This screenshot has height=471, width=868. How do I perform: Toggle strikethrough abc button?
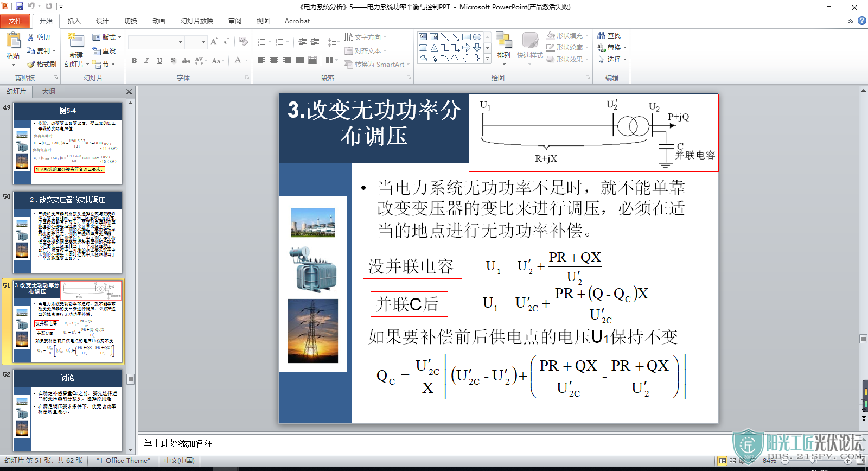(x=186, y=61)
